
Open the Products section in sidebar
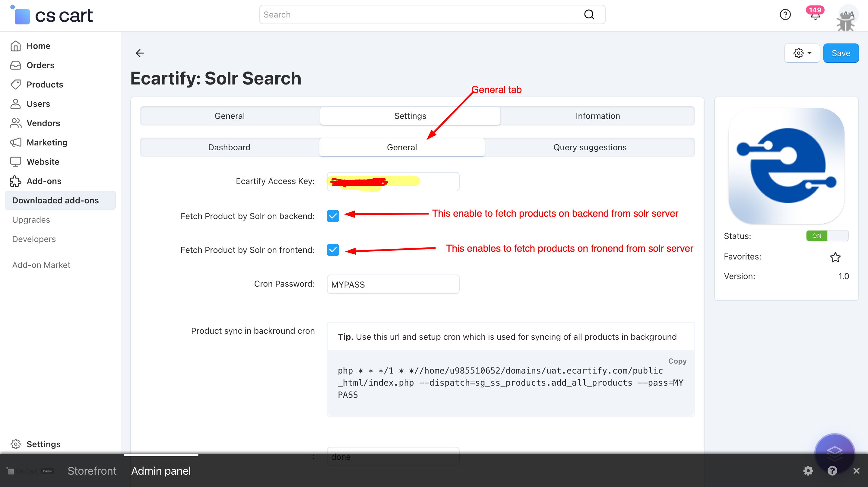(45, 84)
